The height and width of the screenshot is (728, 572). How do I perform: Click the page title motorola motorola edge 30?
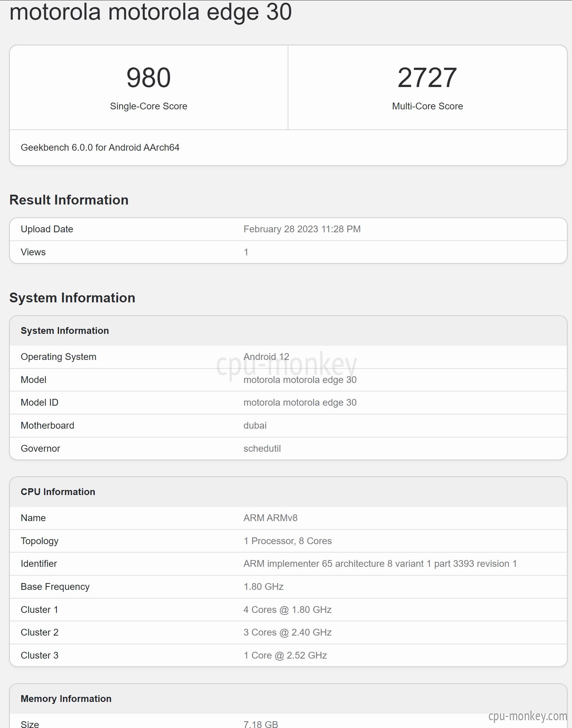151,12
